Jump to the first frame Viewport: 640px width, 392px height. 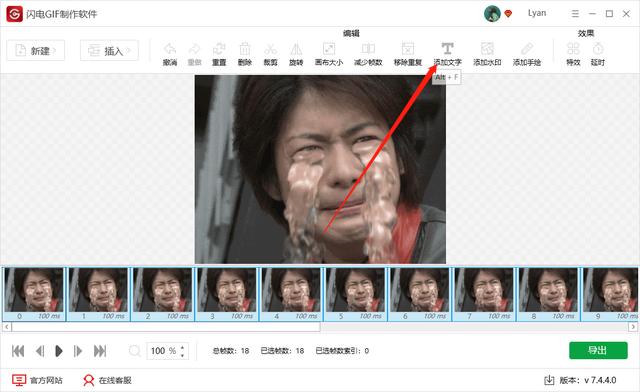tap(18, 351)
